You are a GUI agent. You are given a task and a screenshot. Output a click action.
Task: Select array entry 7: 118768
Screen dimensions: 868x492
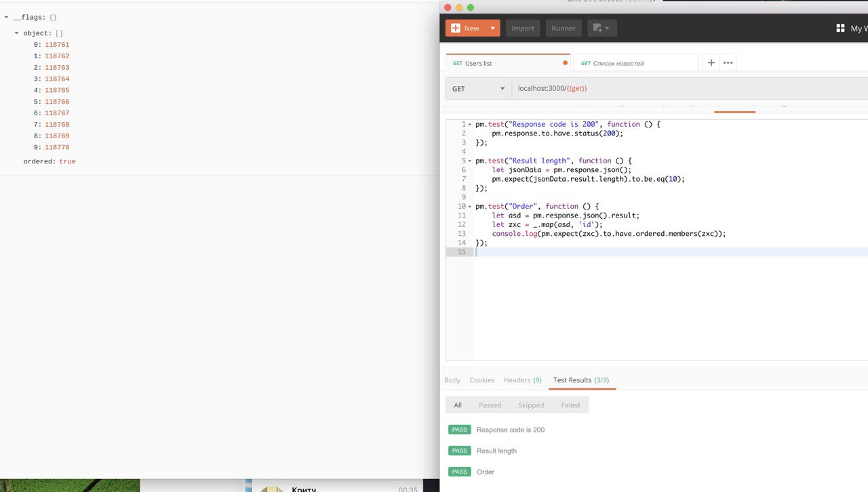[x=52, y=125]
